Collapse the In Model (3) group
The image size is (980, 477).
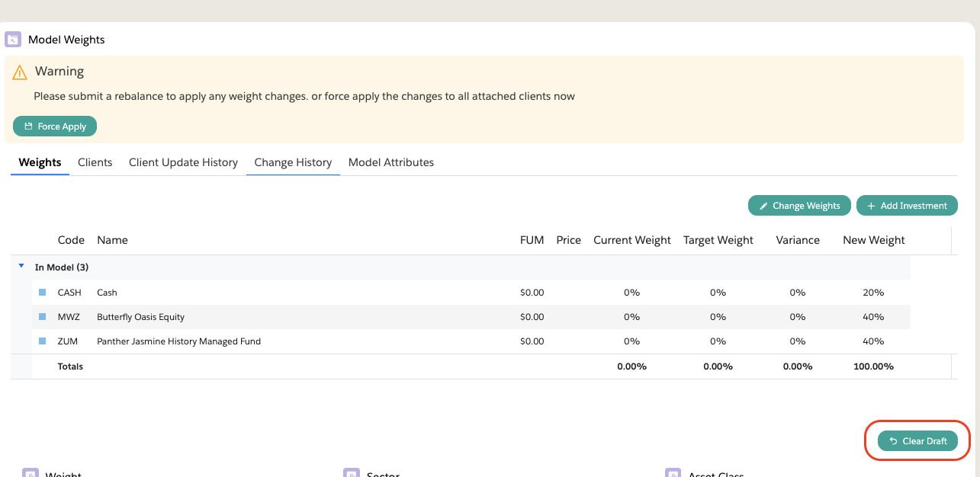click(x=21, y=267)
